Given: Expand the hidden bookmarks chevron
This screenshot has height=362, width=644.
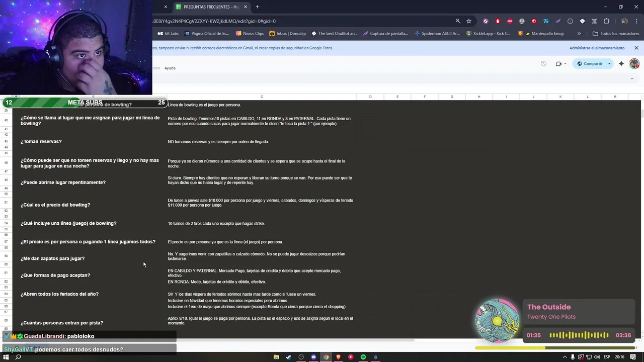Looking at the screenshot, I should 579,34.
